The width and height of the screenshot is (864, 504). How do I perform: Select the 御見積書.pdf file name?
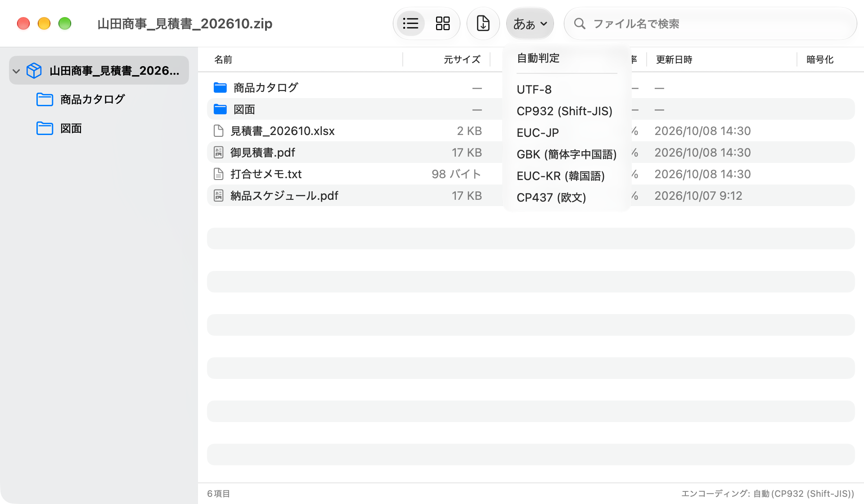[263, 153]
